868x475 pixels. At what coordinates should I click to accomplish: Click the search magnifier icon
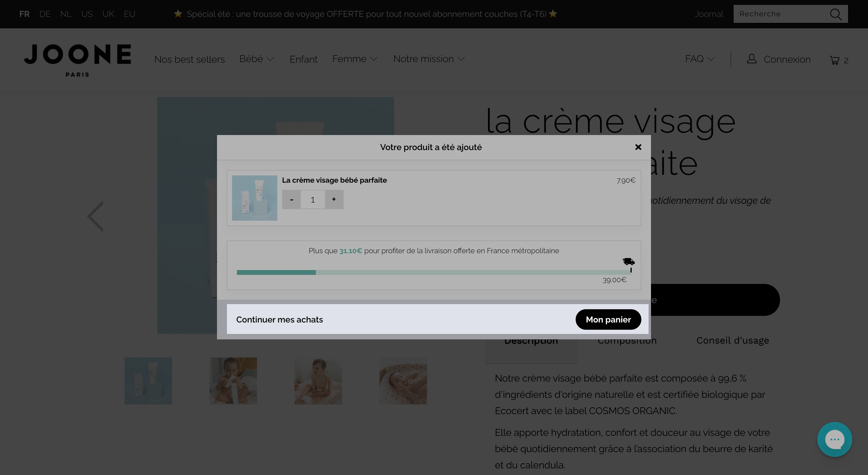click(x=836, y=14)
